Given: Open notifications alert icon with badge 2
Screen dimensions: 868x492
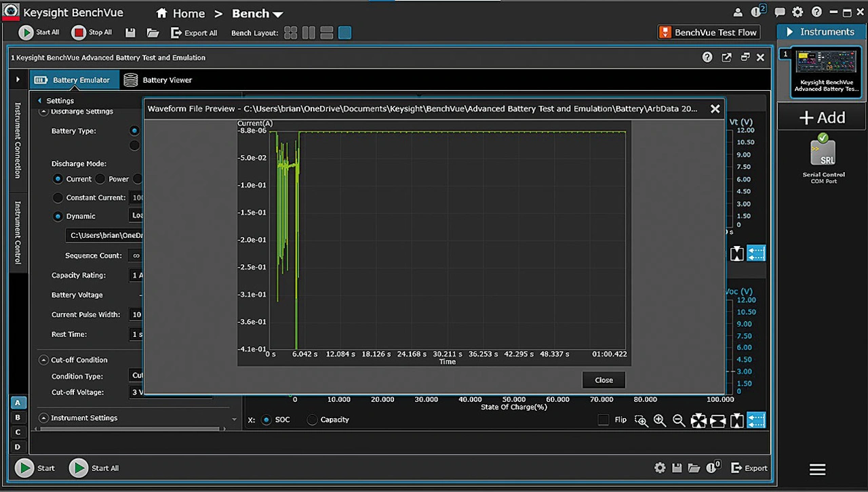Looking at the screenshot, I should [x=757, y=12].
